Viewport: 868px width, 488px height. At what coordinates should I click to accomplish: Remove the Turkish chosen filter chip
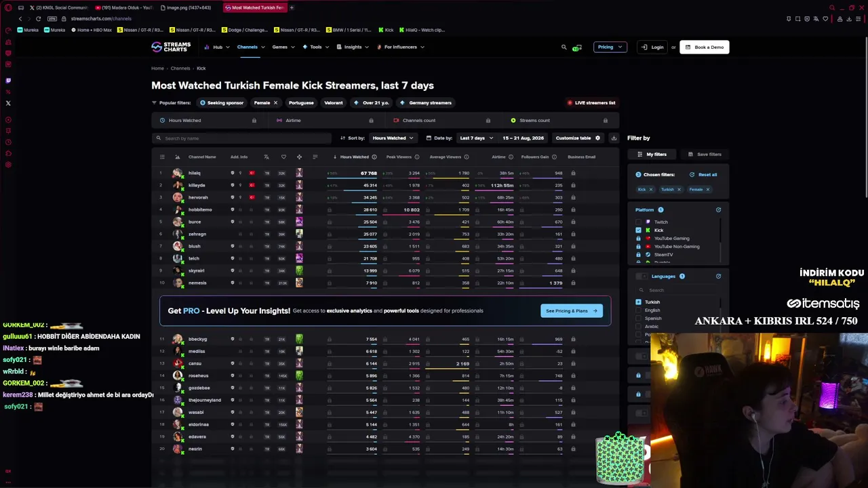coord(679,190)
